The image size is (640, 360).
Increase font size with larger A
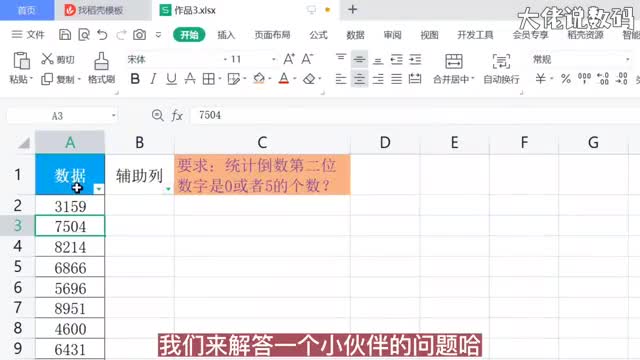(x=289, y=59)
